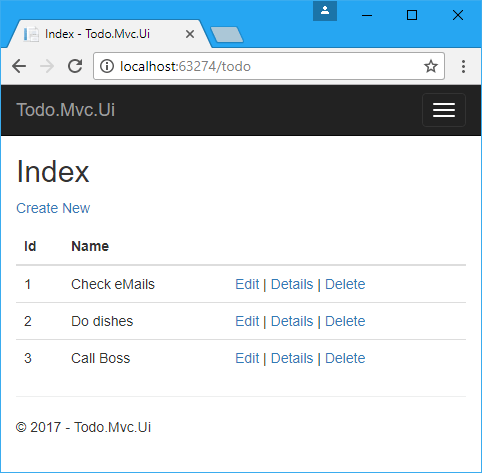Viewport: 482px width, 473px height.
Task: Close the Index - Todo.Mvc.Ui tab
Action: click(x=190, y=34)
